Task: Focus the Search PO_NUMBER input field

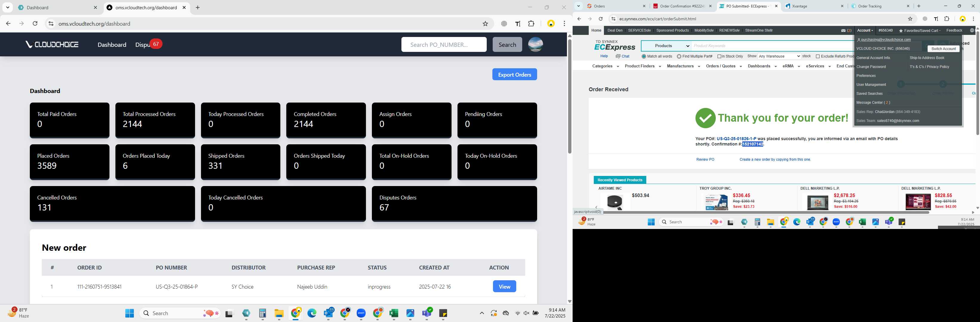Action: (443, 44)
